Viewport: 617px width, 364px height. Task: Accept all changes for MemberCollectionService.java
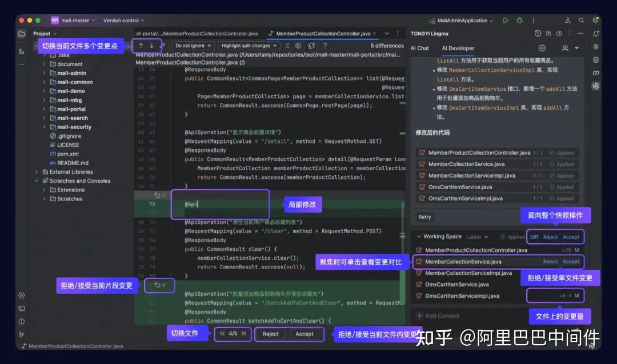[571, 261]
